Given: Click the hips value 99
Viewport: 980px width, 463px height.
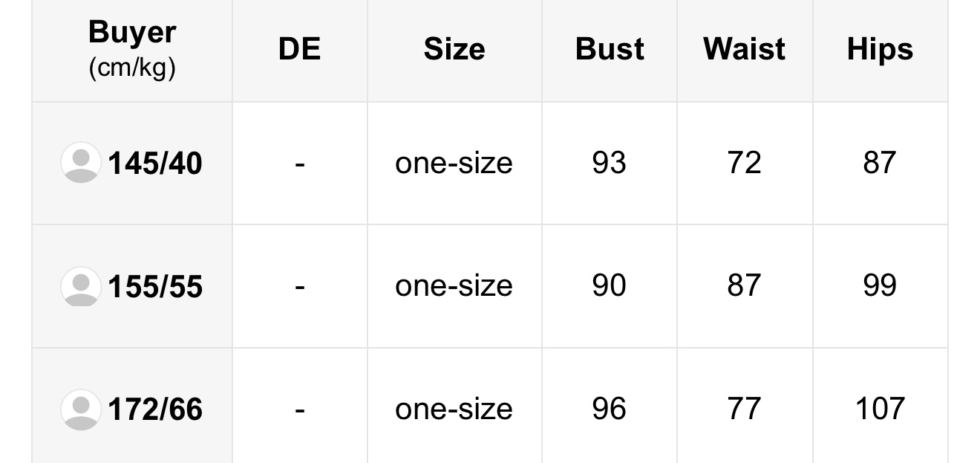Looking at the screenshot, I should click(880, 286).
